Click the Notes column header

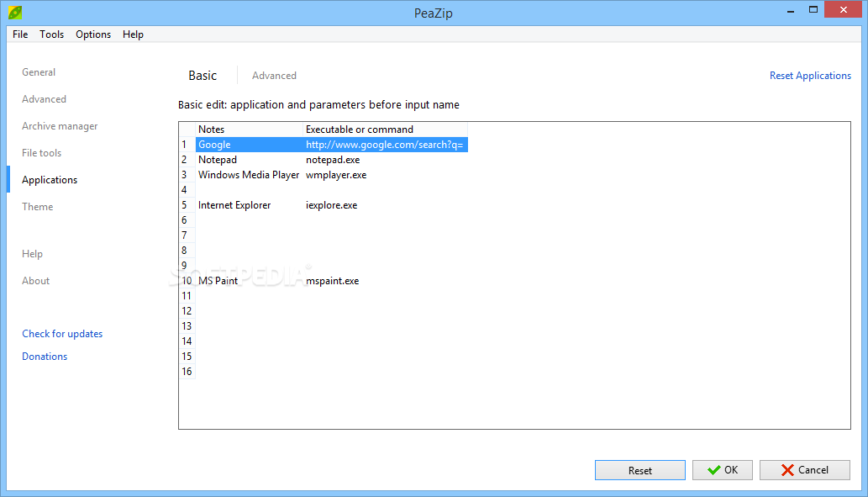[249, 130]
